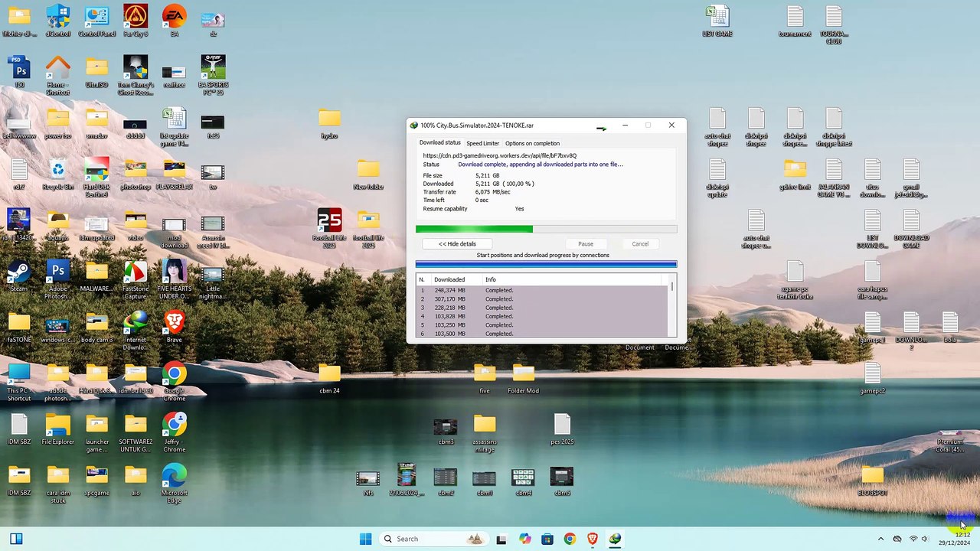
Task: Select the hydro folder
Action: (x=329, y=123)
